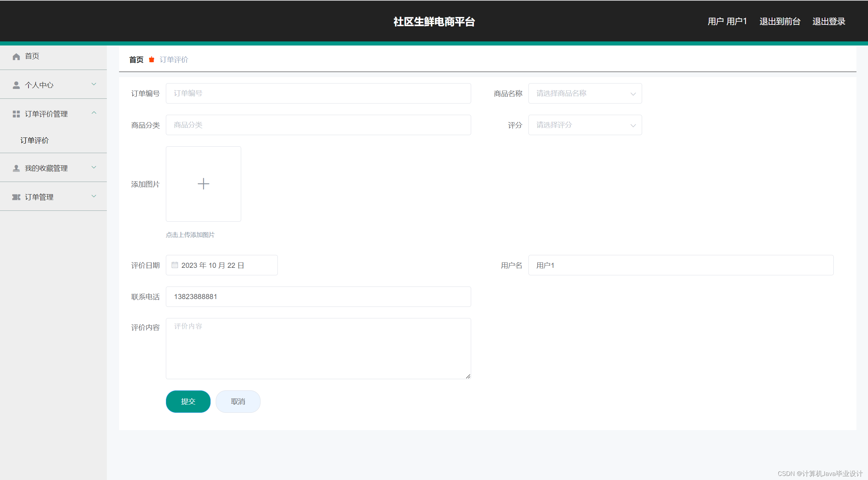Click the ticket icon beside 订单管理
This screenshot has width=868, height=480.
click(x=16, y=197)
